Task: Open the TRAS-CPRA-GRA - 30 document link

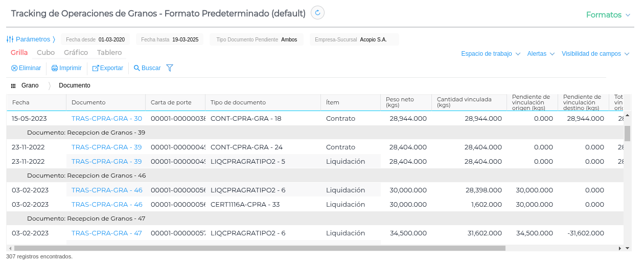Action: (x=106, y=119)
